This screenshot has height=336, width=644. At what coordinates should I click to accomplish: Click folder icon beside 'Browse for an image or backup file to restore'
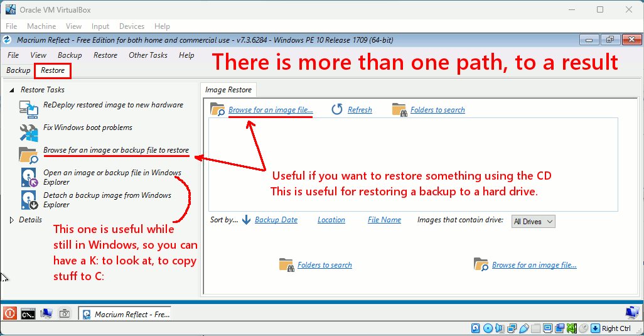pyautogui.click(x=29, y=155)
